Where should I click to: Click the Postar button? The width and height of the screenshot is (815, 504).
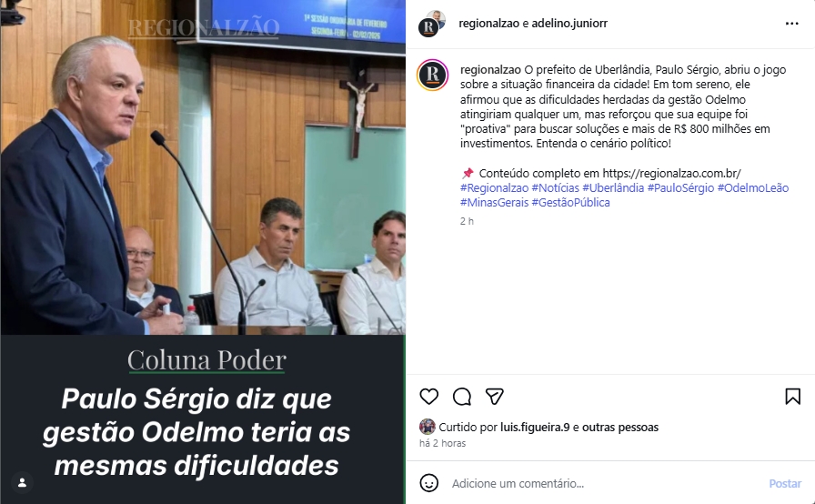pos(785,483)
